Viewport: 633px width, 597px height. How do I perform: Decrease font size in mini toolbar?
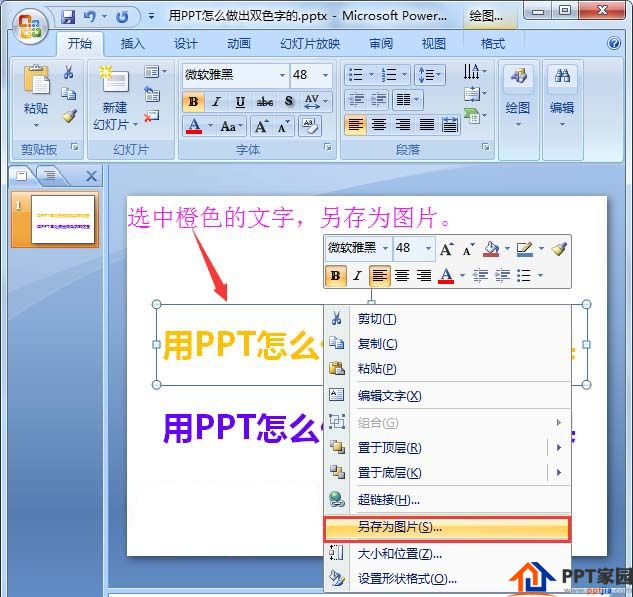(468, 249)
